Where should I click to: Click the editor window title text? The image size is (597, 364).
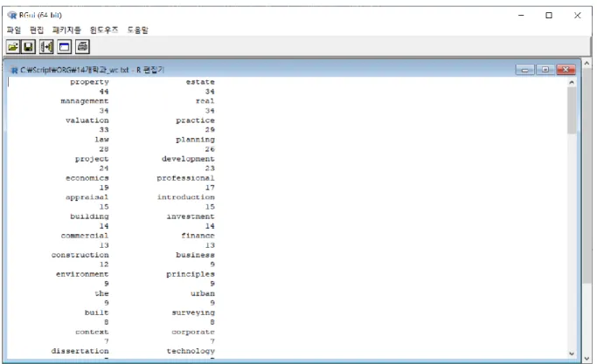[92, 70]
